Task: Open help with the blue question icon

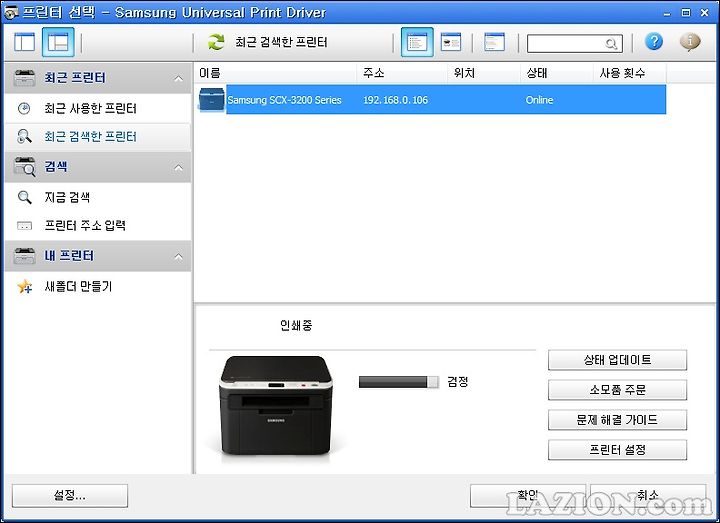Action: (654, 42)
